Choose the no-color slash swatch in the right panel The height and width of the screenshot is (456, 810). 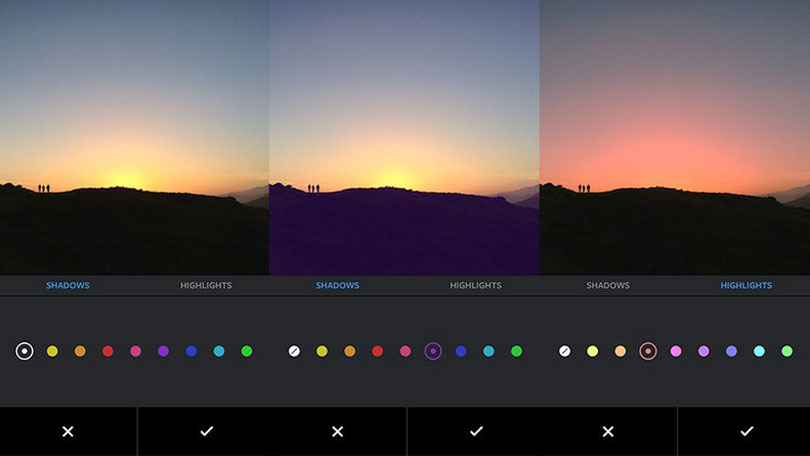[x=565, y=351]
